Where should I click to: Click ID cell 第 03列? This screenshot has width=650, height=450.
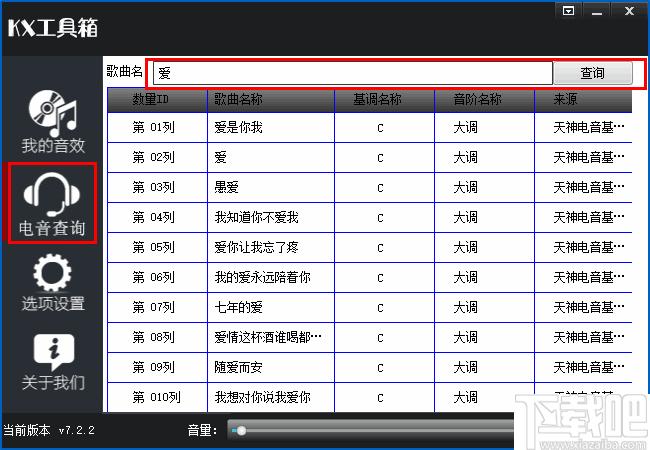pos(157,187)
